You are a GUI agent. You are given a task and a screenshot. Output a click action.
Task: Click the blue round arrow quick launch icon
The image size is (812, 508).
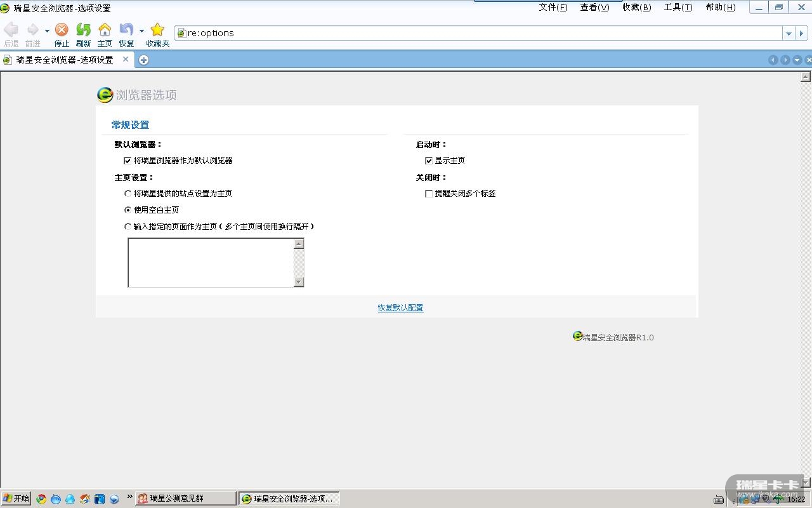click(114, 499)
